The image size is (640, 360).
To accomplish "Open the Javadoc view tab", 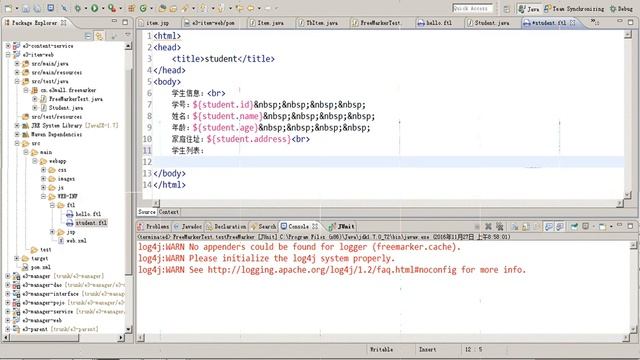I will point(187,226).
